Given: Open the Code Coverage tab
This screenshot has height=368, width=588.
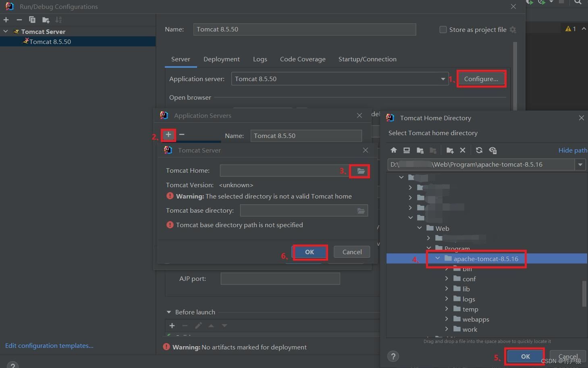Looking at the screenshot, I should [x=303, y=59].
